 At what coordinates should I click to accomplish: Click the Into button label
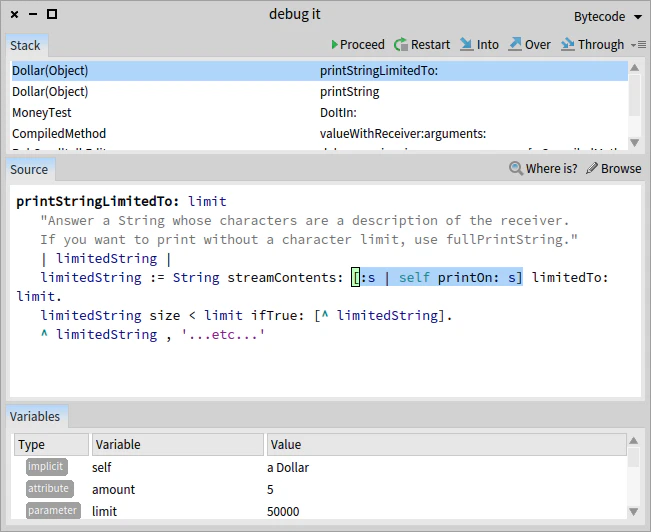pyautogui.click(x=487, y=44)
